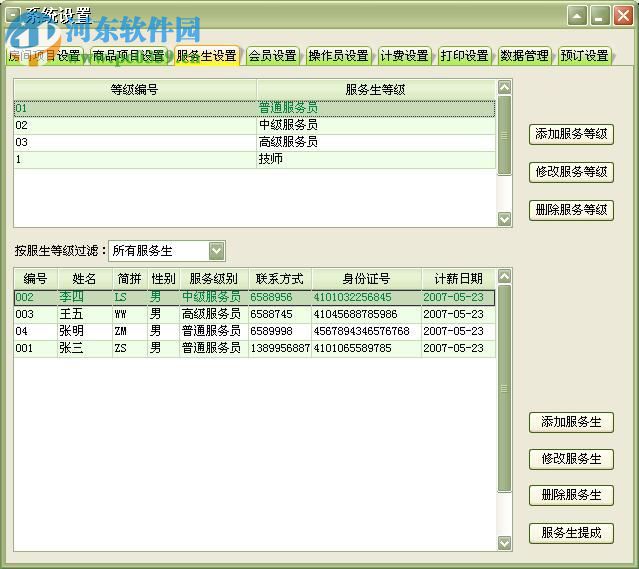Viewport: 639px width, 569px height.
Task: Open the 操作员设置 tab
Action: (x=339, y=56)
